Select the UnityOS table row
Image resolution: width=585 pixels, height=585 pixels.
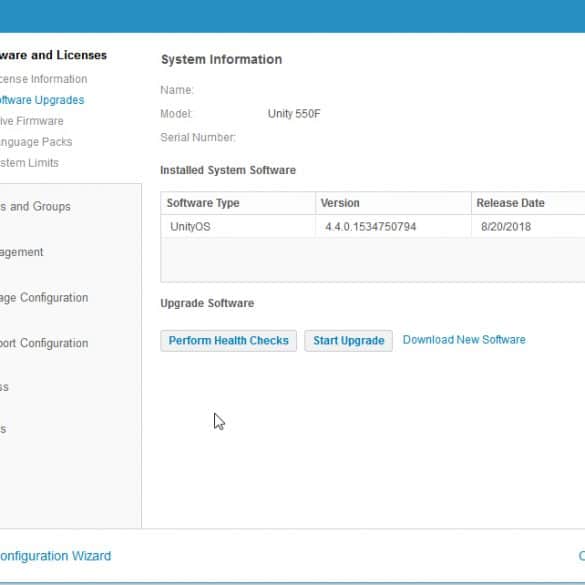[373, 226]
